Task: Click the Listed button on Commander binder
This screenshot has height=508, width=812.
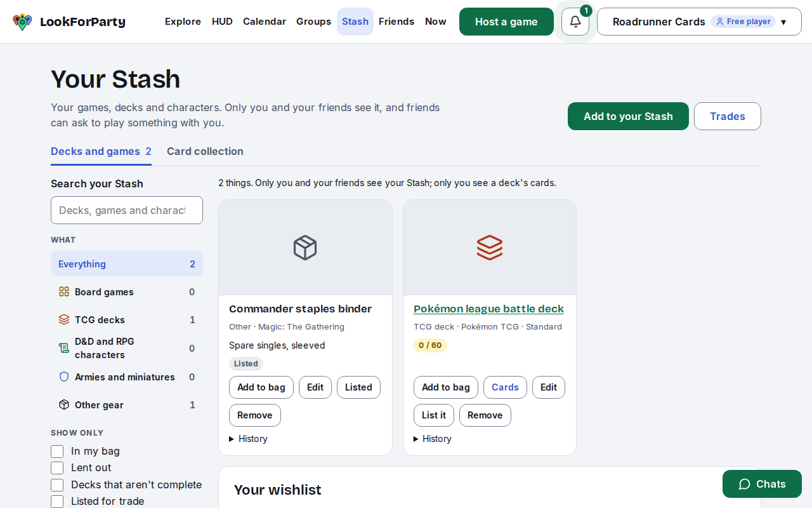Action: point(358,387)
